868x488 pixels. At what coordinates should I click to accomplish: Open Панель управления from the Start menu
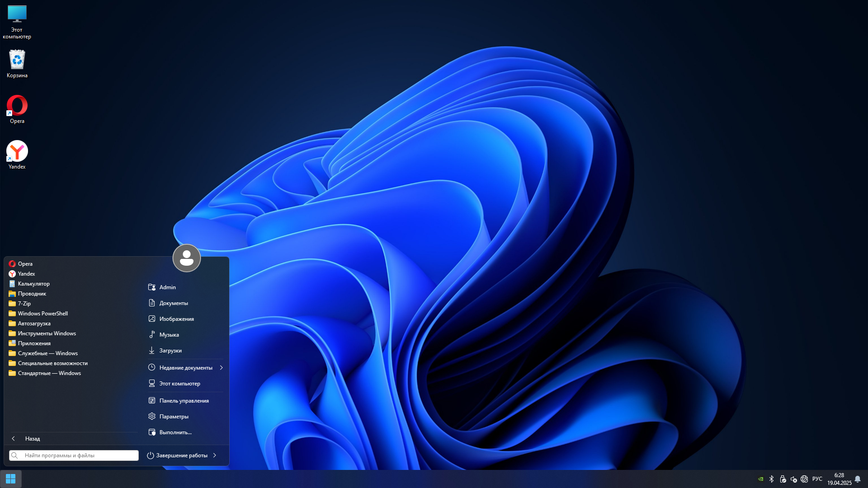point(184,401)
